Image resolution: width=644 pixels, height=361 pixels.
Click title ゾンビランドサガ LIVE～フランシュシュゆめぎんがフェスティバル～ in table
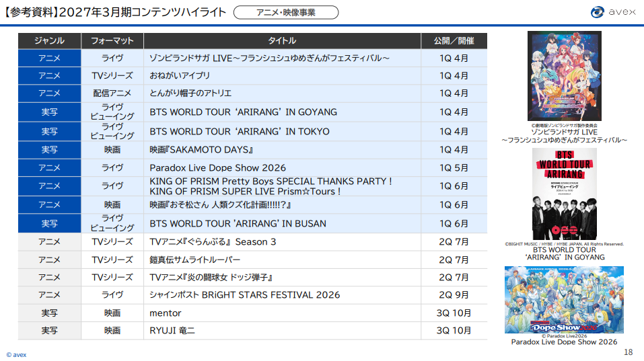(x=269, y=58)
